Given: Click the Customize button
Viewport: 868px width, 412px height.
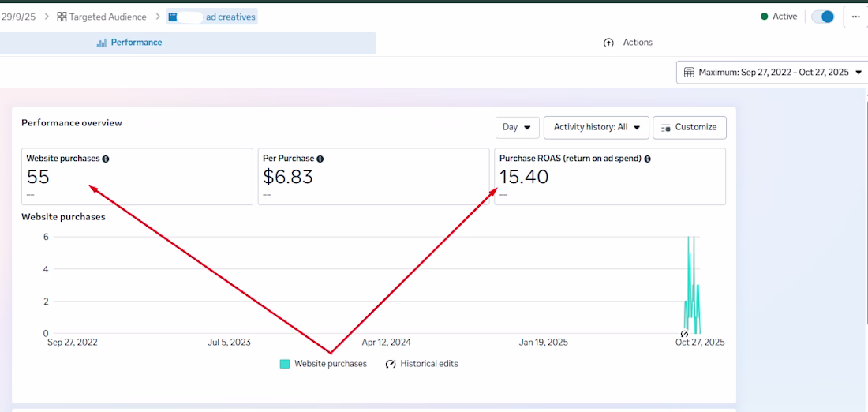Looking at the screenshot, I should (690, 127).
